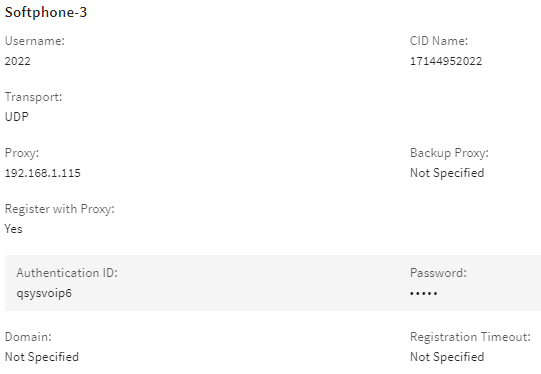Select the Registration Timeout Not Specified value
The width and height of the screenshot is (541, 374).
(447, 357)
